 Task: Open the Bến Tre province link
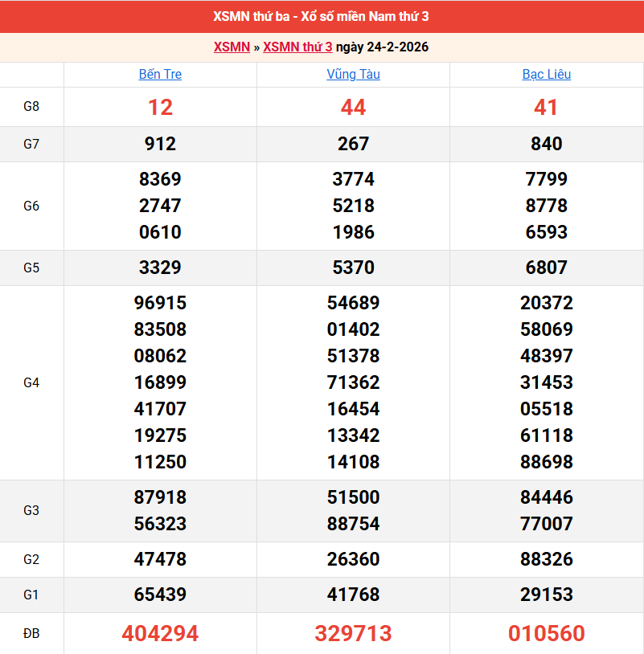pos(160,75)
